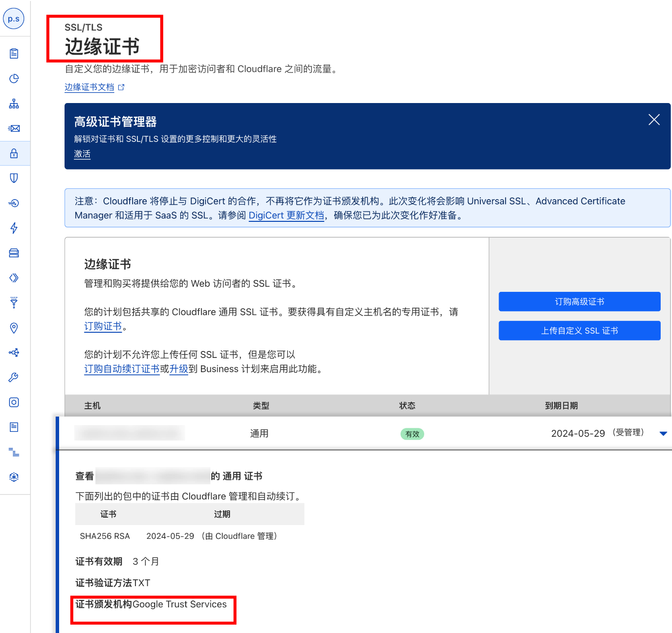Open 边缘证书文档 documentation link
The image size is (672, 633).
(x=89, y=87)
